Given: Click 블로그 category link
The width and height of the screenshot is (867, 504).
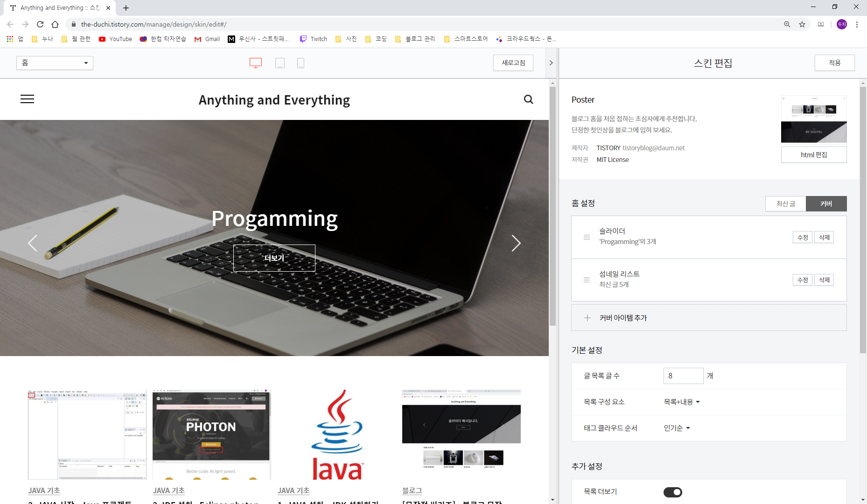Looking at the screenshot, I should pos(412,490).
